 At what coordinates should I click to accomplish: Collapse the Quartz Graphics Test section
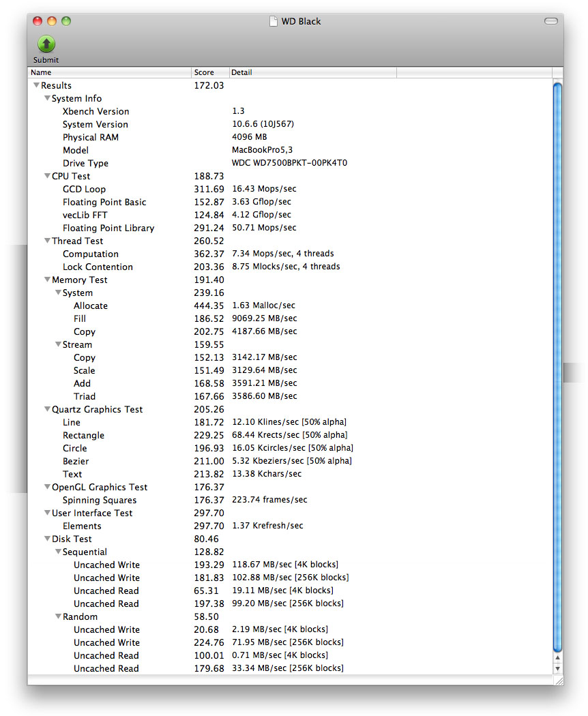[x=47, y=409]
